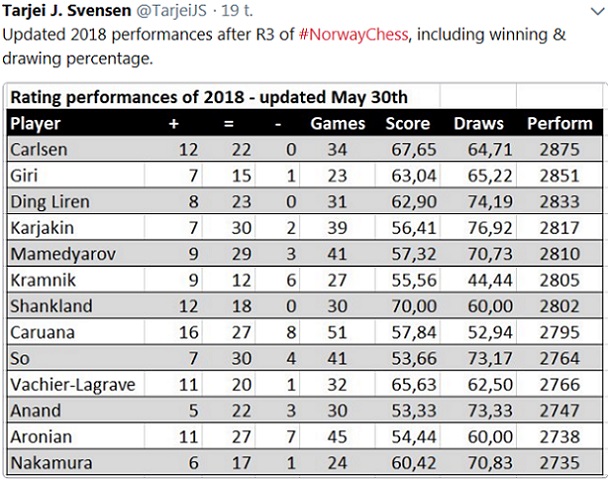
Task: Select Vachier-Lagrave in the player list
Action: (x=70, y=384)
